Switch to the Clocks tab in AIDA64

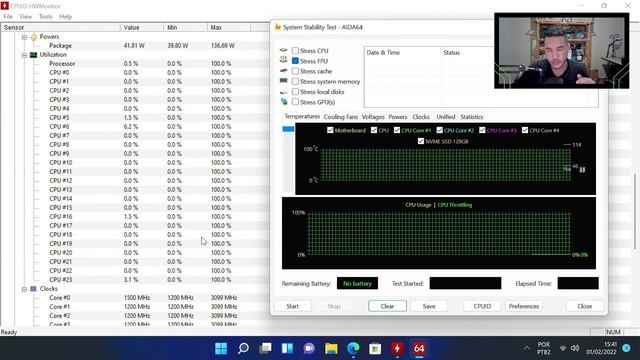421,117
